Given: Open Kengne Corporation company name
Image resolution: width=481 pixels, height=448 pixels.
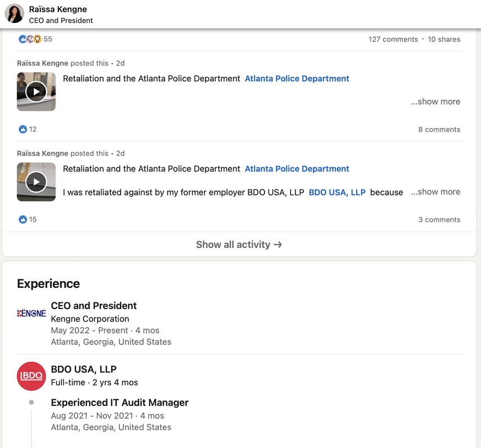Looking at the screenshot, I should point(90,319).
